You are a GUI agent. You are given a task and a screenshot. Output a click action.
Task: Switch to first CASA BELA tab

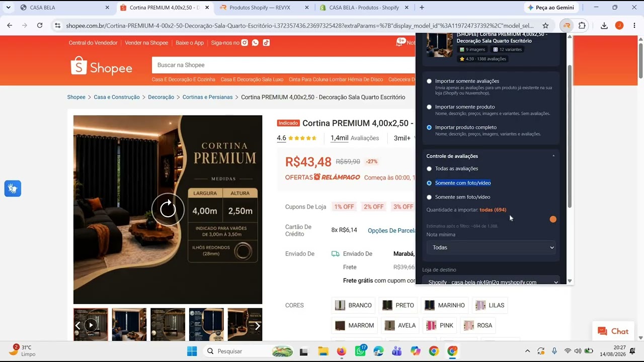point(64,8)
